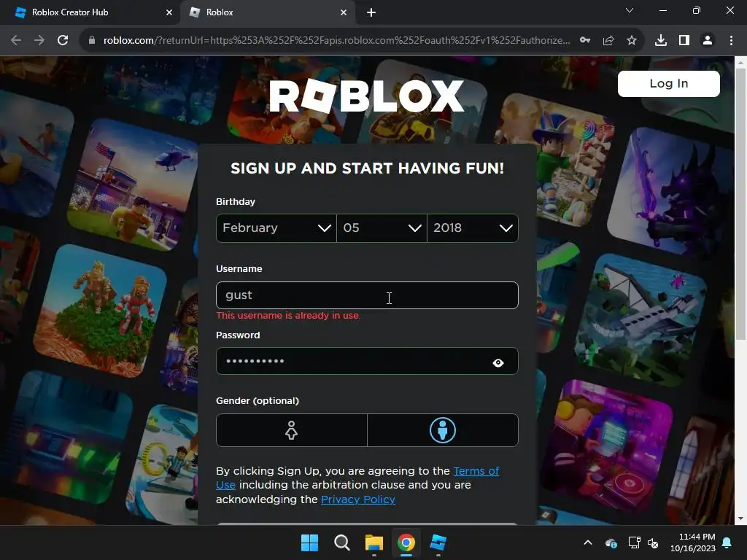Click the scrollbar down arrow

[x=740, y=518]
